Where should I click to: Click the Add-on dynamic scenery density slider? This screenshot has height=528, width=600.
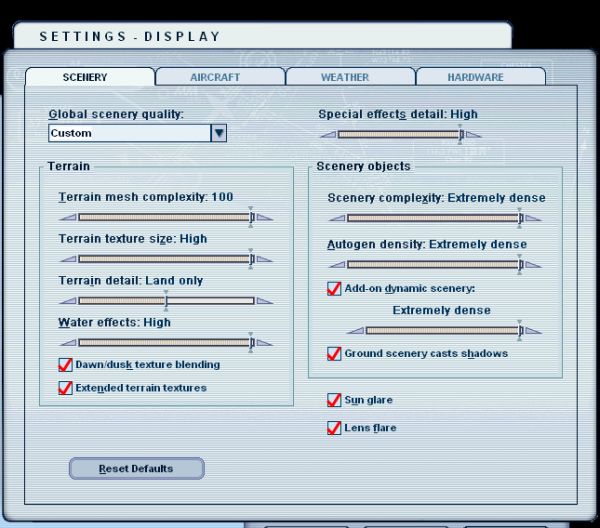click(444, 330)
